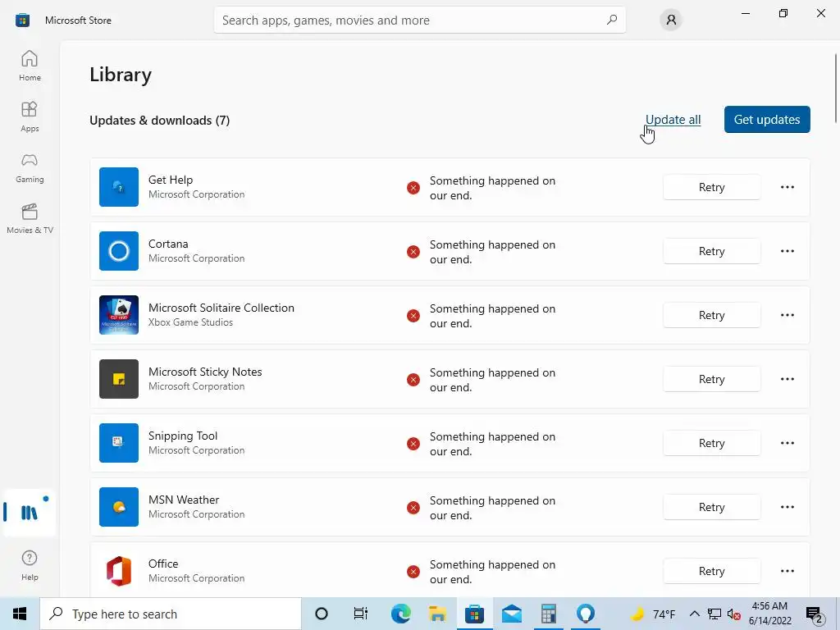The height and width of the screenshot is (630, 840).
Task: Open Cortana app tile icon
Action: pyautogui.click(x=119, y=251)
